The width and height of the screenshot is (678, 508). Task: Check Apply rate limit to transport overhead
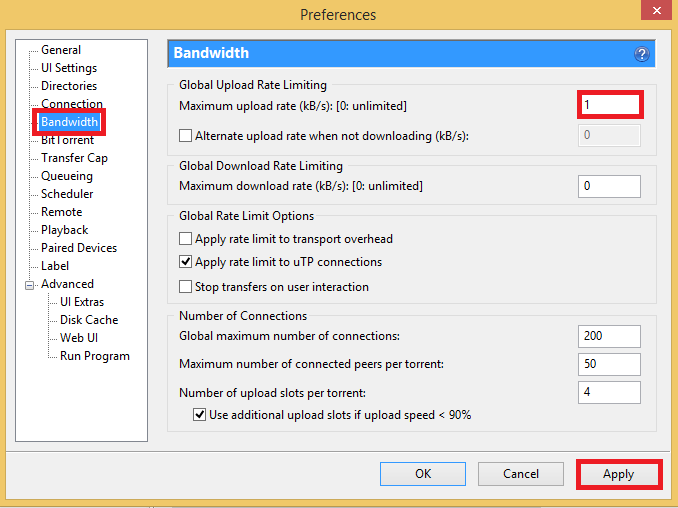185,239
